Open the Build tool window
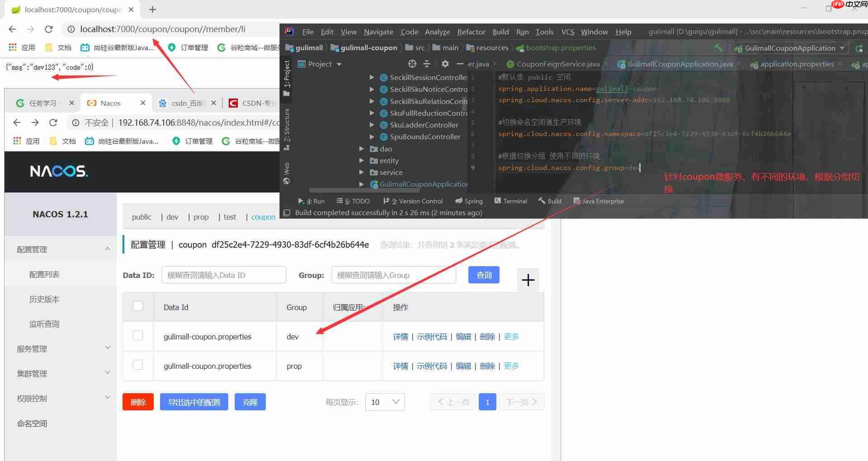868x461 pixels. pos(550,201)
